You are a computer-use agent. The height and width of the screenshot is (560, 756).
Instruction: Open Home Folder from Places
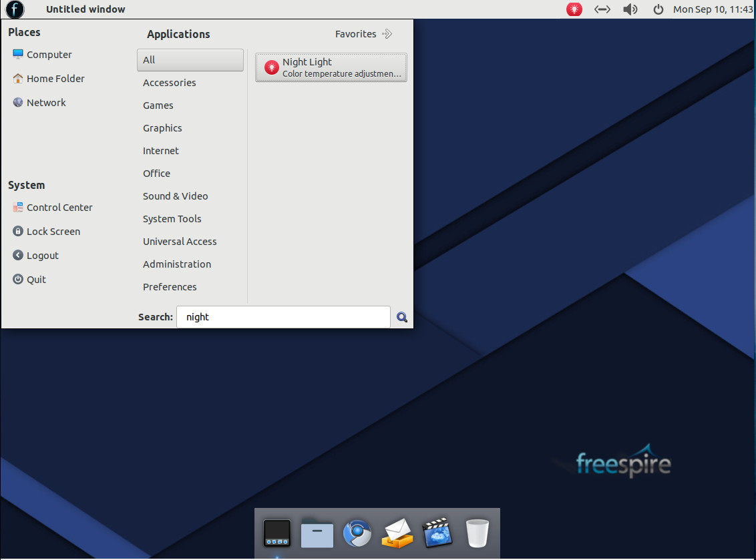pos(49,79)
